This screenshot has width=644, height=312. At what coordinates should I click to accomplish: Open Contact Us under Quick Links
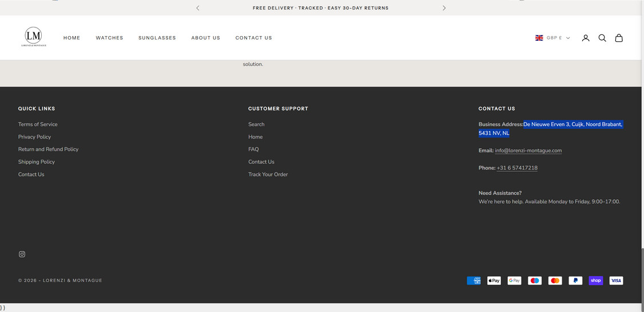[31, 174]
